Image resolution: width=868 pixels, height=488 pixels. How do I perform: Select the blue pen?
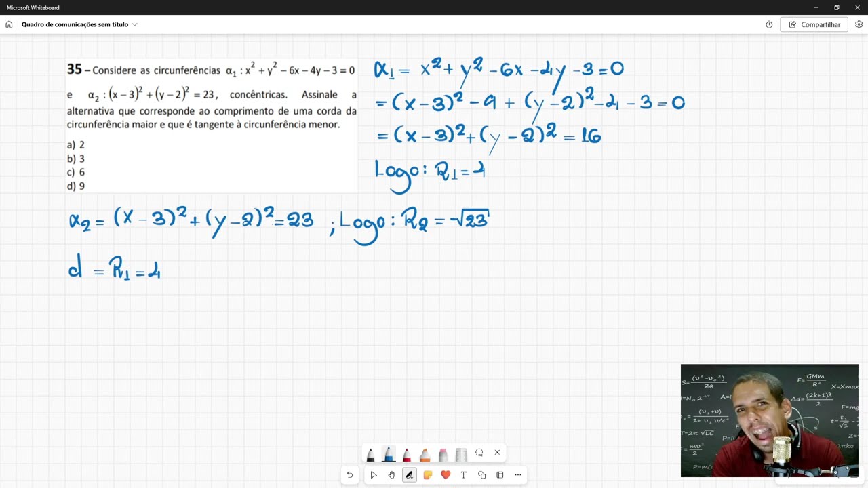pyautogui.click(x=389, y=453)
